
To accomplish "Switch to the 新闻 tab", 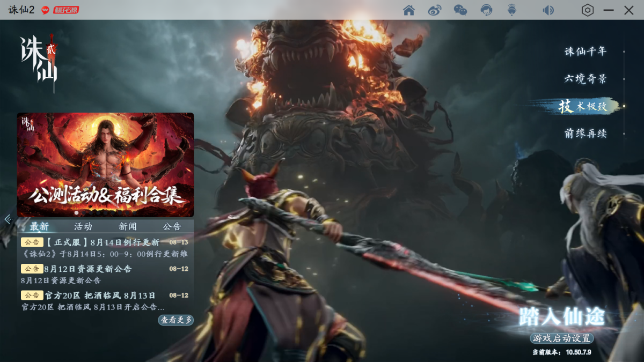I will tap(128, 226).
